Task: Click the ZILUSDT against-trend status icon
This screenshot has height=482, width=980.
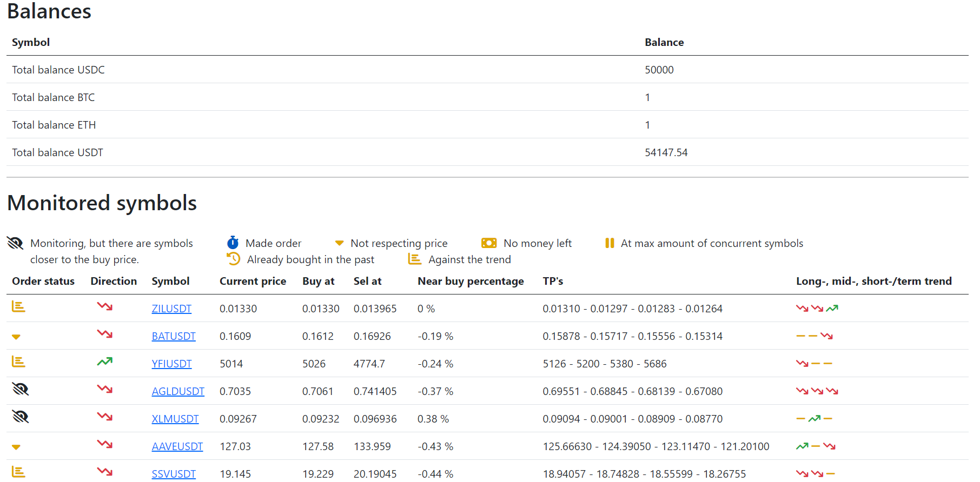Action: pyautogui.click(x=18, y=307)
